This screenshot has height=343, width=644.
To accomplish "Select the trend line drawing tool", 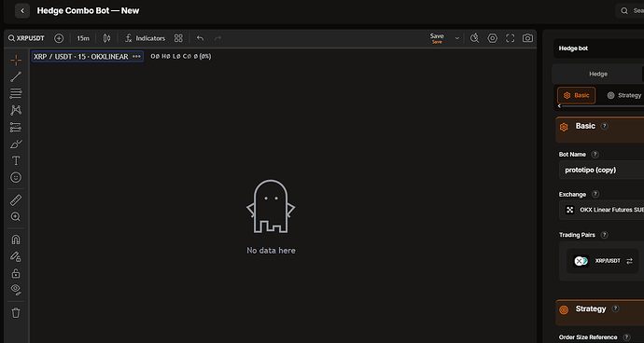I will [16, 76].
